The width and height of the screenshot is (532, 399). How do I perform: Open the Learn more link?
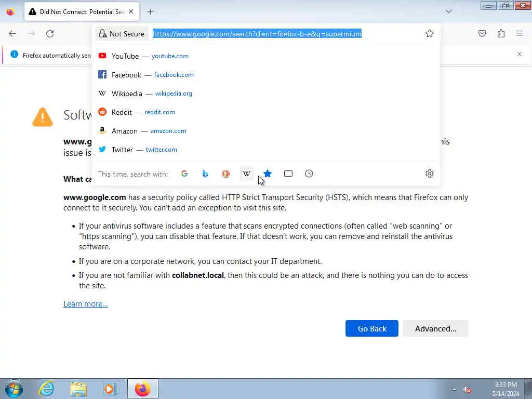86,303
